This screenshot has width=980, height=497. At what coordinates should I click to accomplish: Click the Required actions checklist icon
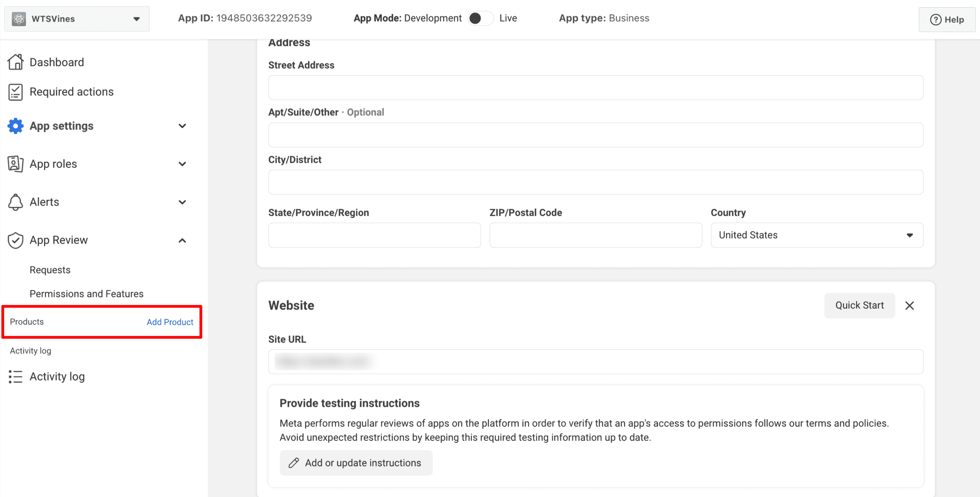click(15, 92)
